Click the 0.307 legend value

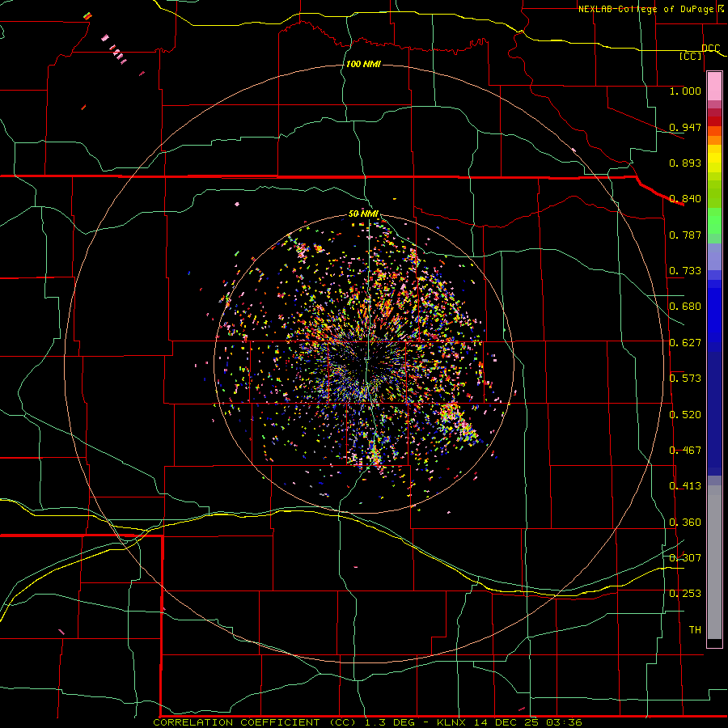(685, 558)
